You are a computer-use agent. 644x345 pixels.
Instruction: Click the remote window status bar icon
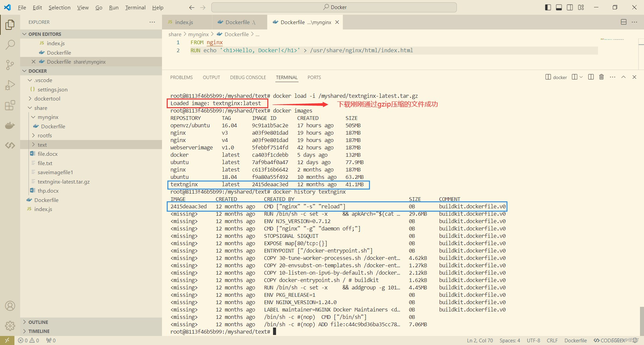click(x=7, y=340)
